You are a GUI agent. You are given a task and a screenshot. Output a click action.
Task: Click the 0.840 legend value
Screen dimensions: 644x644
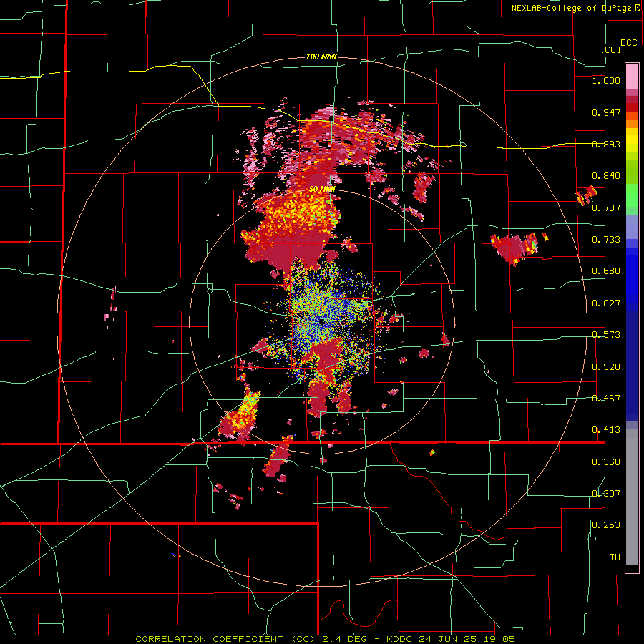click(x=606, y=176)
